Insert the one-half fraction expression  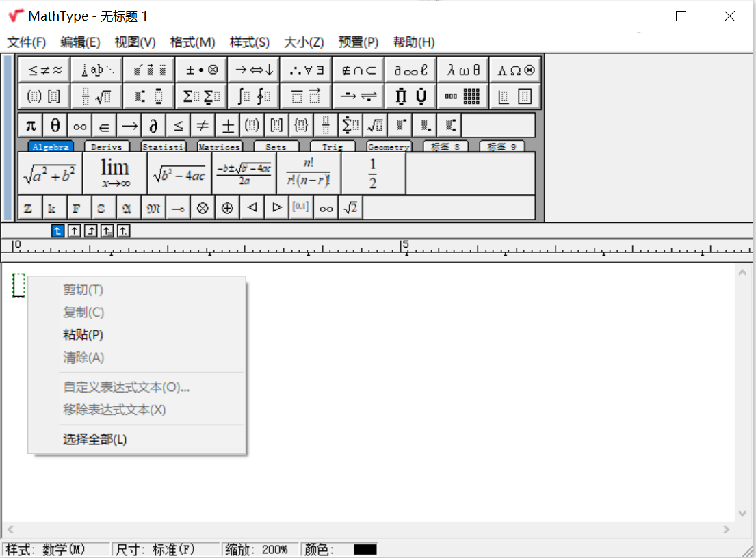pos(373,174)
